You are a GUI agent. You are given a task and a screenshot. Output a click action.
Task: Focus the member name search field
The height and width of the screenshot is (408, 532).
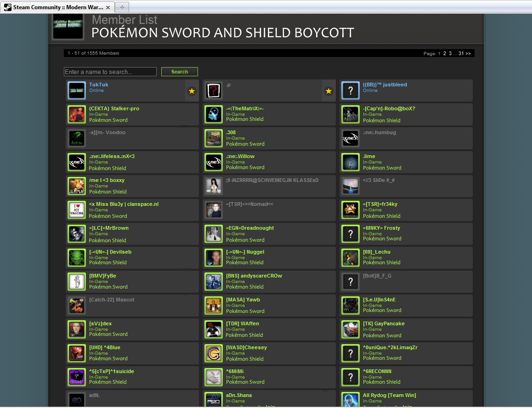[x=110, y=72]
